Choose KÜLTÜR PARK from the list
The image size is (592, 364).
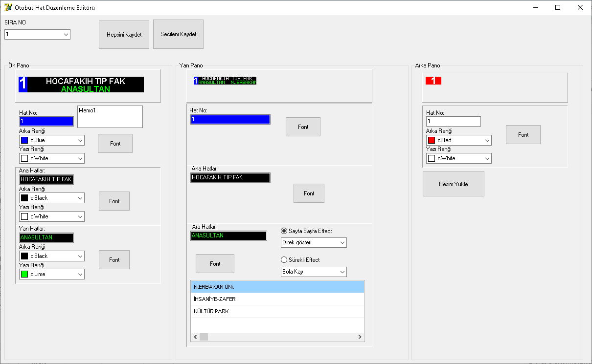[x=277, y=311]
